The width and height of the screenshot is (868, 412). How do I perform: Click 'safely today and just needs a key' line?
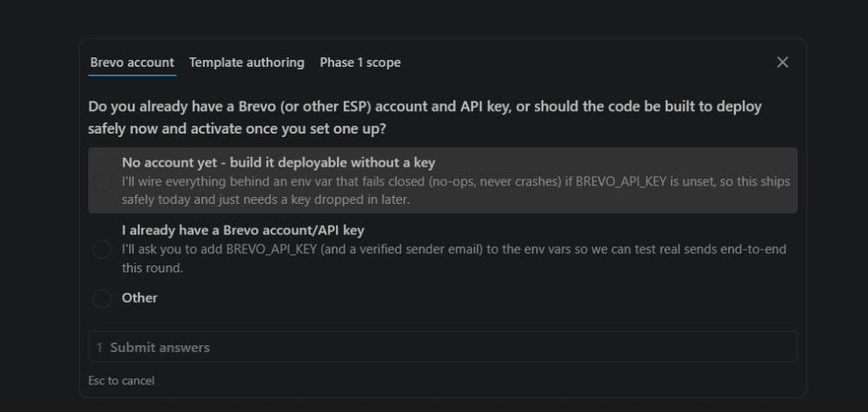(x=266, y=199)
